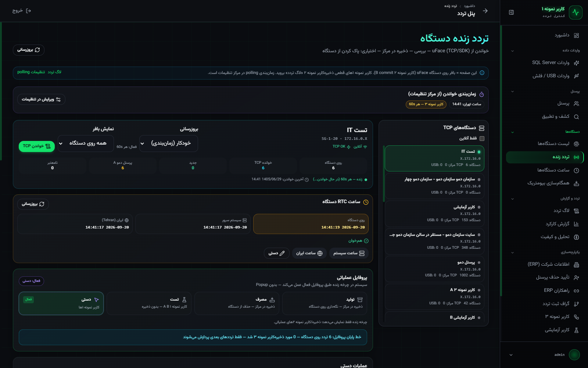
Task: Select the کاربر آزمایشی device card
Action: [x=434, y=213]
